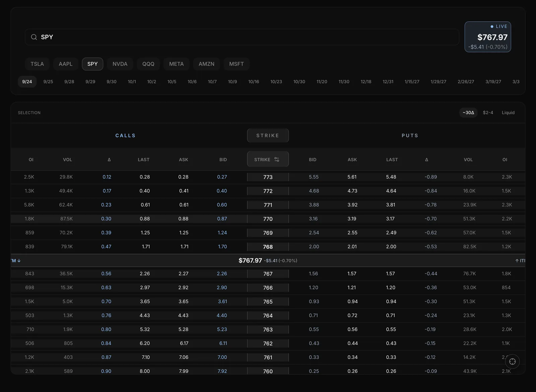Select strike 760 cell

(268, 371)
